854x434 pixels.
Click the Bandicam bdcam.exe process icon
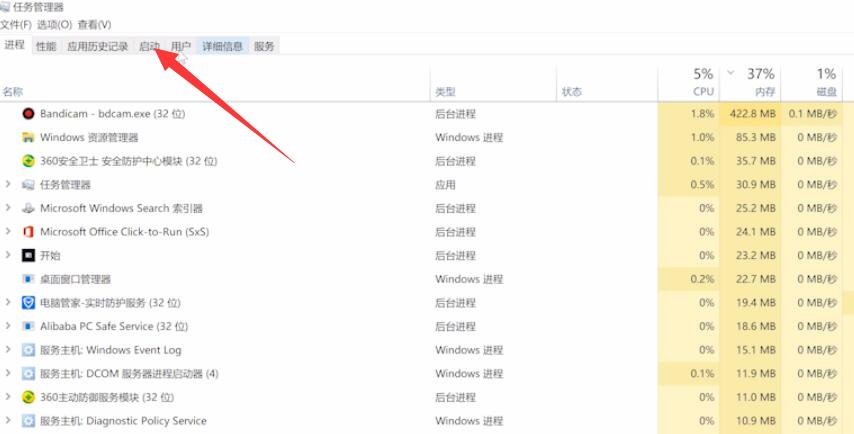pyautogui.click(x=28, y=114)
